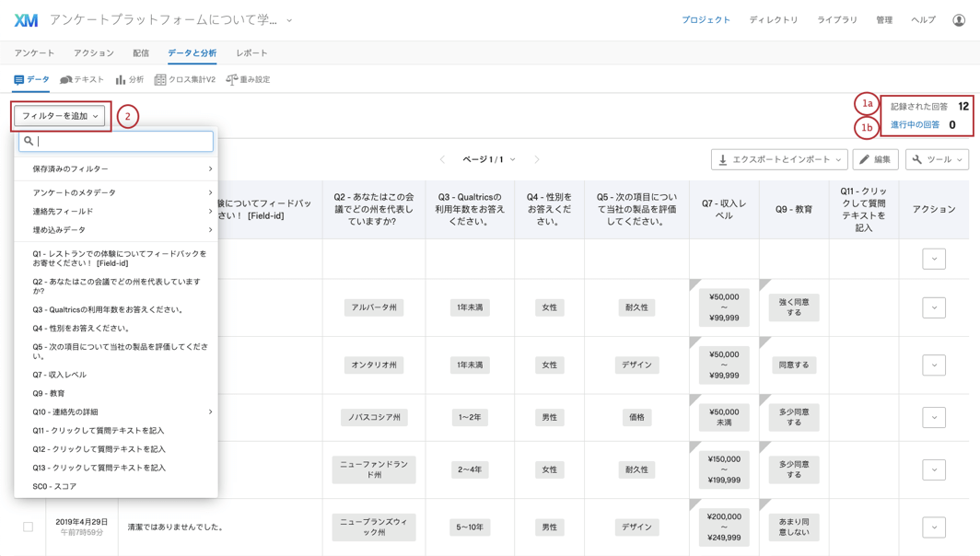Open action dropdown for アルバータ州 row
This screenshot has height=556, width=980.
[x=934, y=307]
